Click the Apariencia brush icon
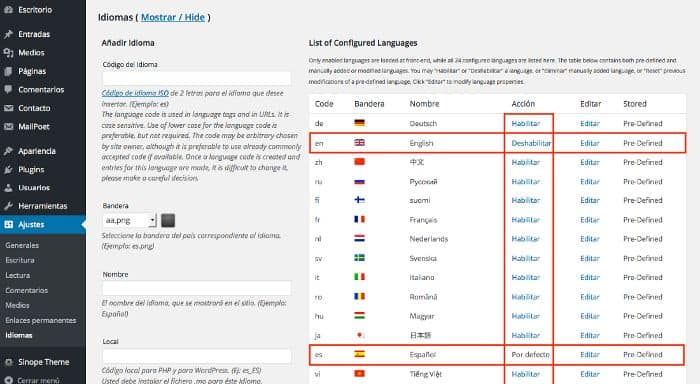700x384 pixels. (8, 151)
